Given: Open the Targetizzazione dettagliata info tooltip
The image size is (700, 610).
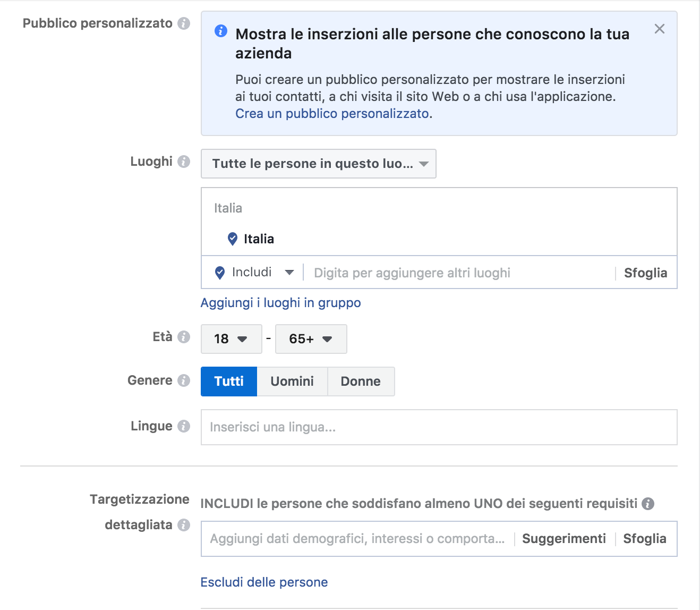Looking at the screenshot, I should coord(183,525).
